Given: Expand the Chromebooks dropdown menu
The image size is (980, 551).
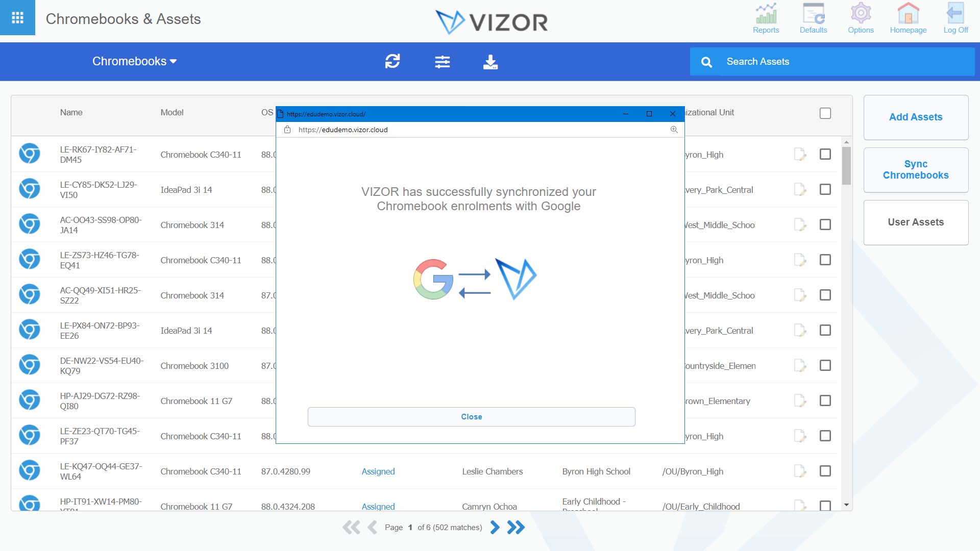Looking at the screenshot, I should [134, 61].
